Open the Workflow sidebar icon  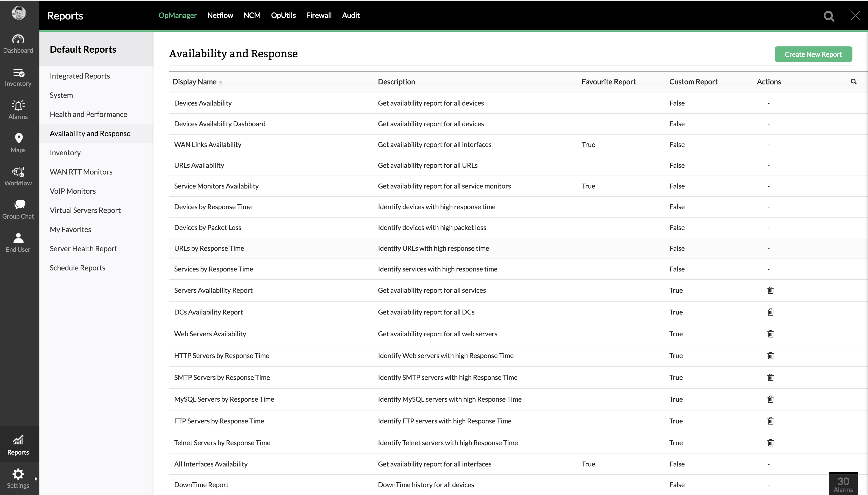click(x=18, y=176)
